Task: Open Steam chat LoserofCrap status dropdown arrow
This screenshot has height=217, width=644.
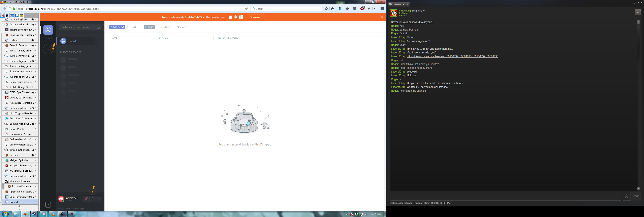Action: [424, 11]
